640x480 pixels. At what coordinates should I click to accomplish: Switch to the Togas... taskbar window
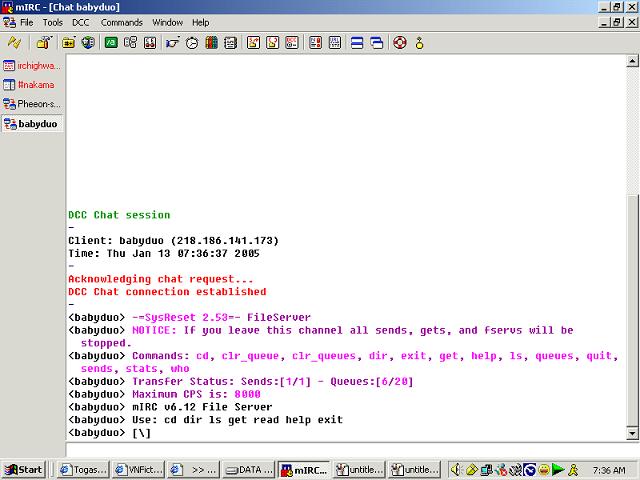83,470
